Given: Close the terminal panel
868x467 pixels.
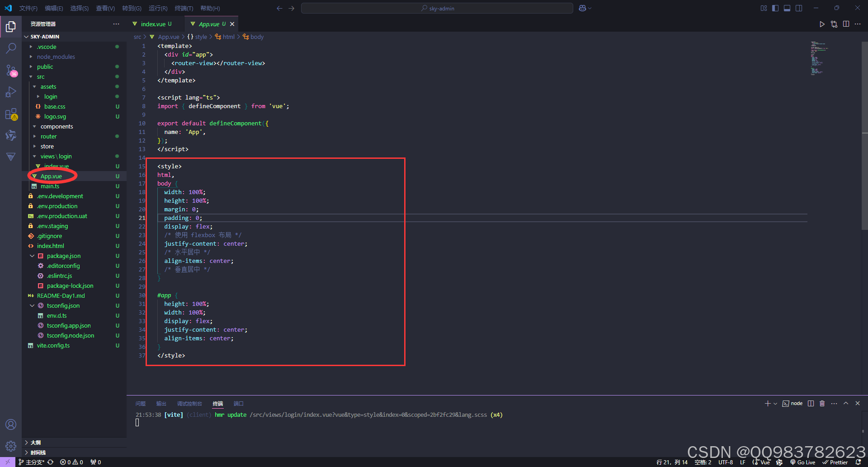Looking at the screenshot, I should click(x=858, y=403).
